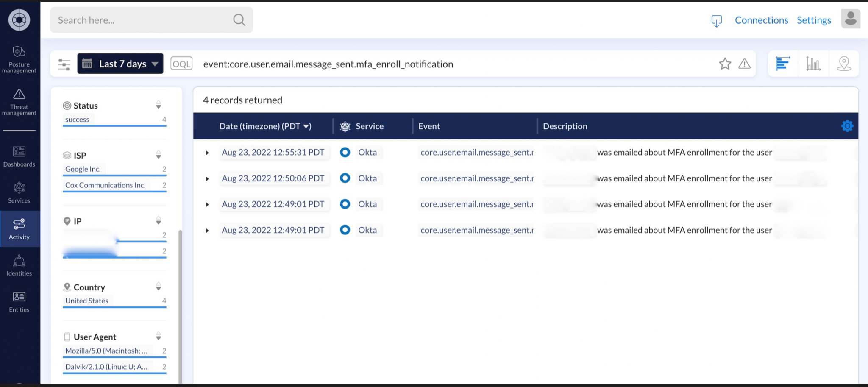Viewport: 868px width, 387px height.
Task: Click Okta service in the 12:55:31 row
Action: 367,152
